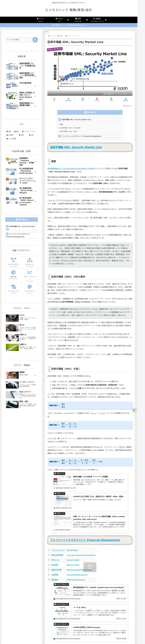Screen dimensions: 145x644
Task: Open the Capital Asset Pricing Model (CAPM) link
Action: (70, 169)
